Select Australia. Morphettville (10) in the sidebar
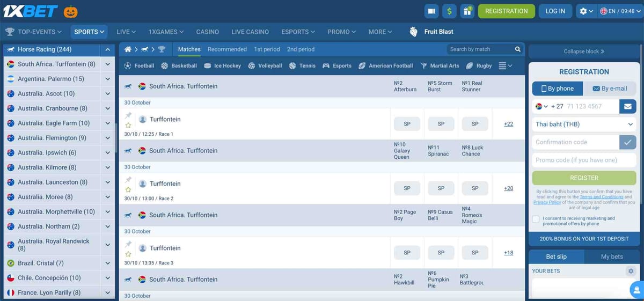Screen dimensions: 644x301 click(x=52, y=211)
